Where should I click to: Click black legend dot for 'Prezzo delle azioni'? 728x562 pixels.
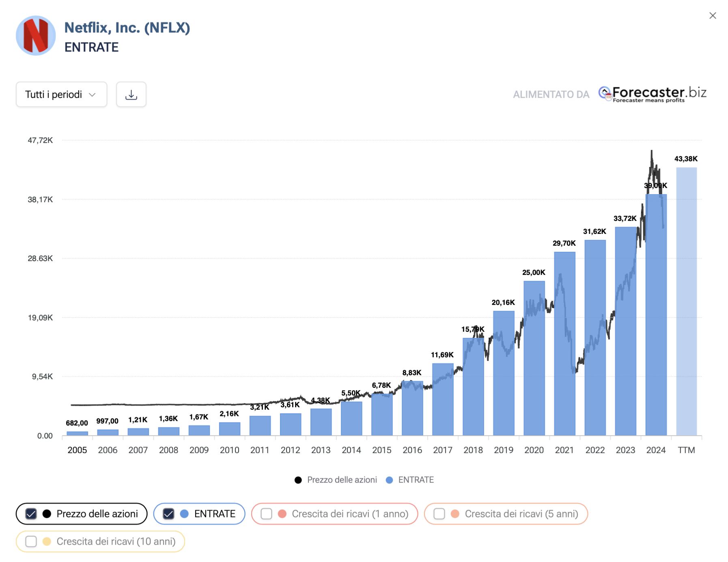298,480
